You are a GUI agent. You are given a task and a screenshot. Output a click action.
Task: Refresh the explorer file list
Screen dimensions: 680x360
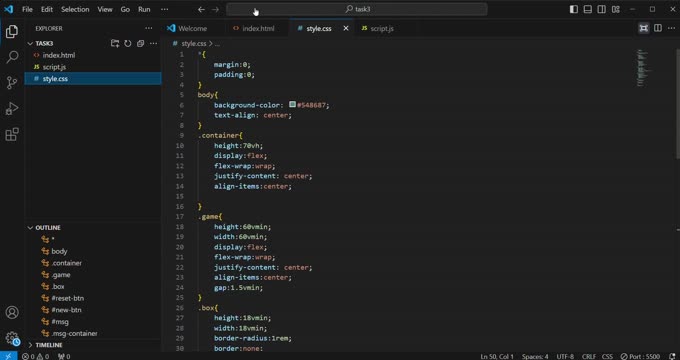[x=128, y=43]
